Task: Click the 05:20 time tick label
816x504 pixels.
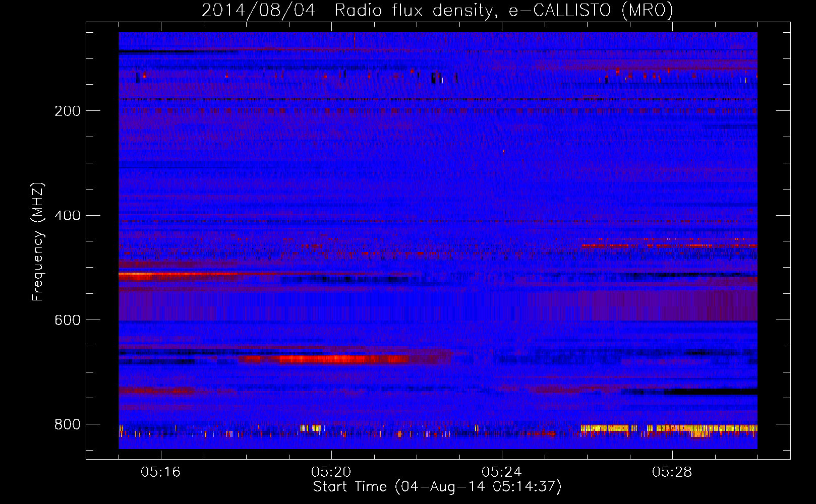Action: tap(331, 472)
